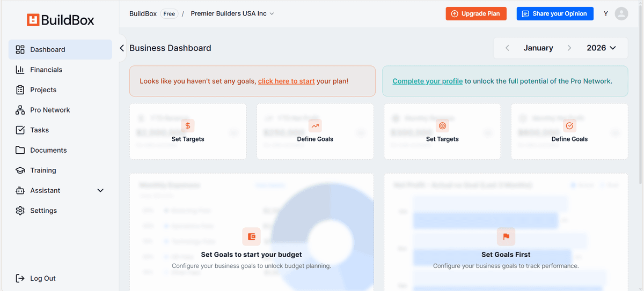Follow the "Complete your profile" link

pos(428,81)
